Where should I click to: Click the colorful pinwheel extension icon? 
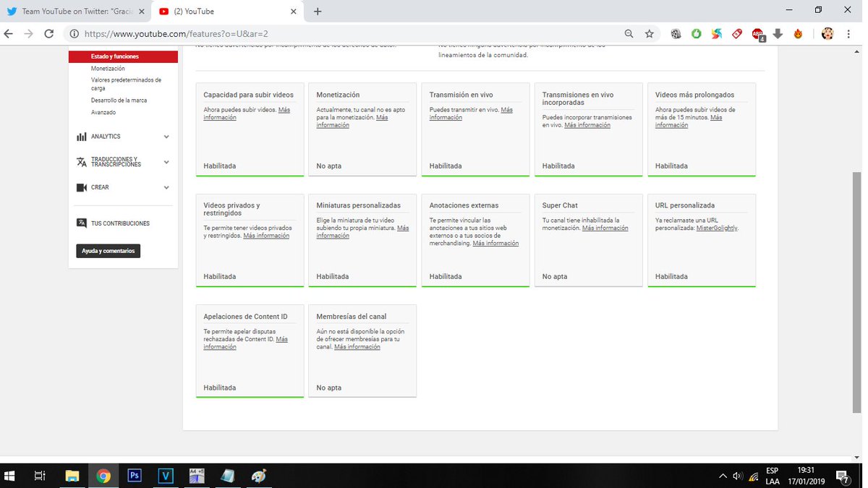pos(716,33)
